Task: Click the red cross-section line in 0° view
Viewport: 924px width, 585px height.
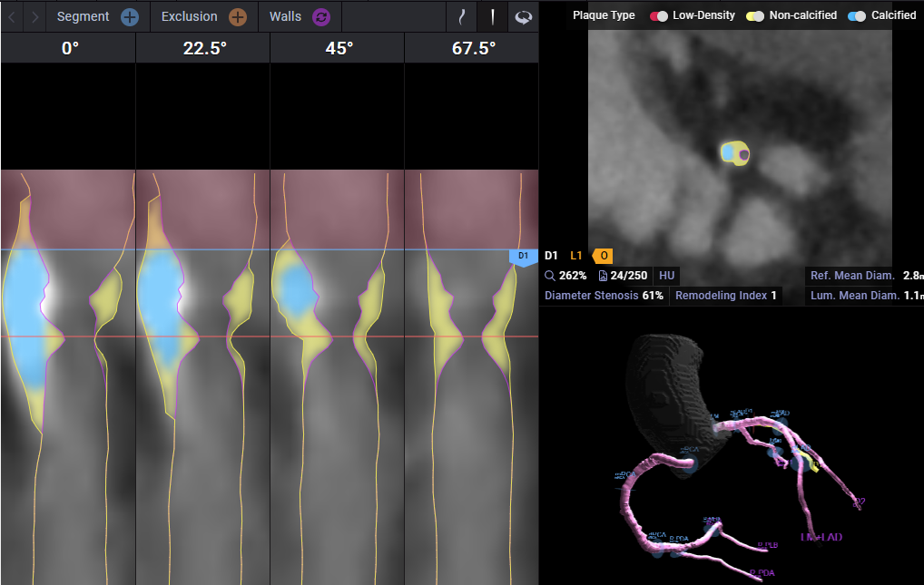Action: [68, 337]
